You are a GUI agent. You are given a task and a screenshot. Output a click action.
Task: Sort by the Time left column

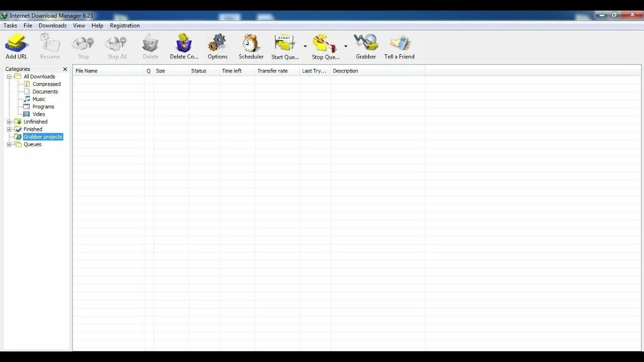(x=237, y=71)
